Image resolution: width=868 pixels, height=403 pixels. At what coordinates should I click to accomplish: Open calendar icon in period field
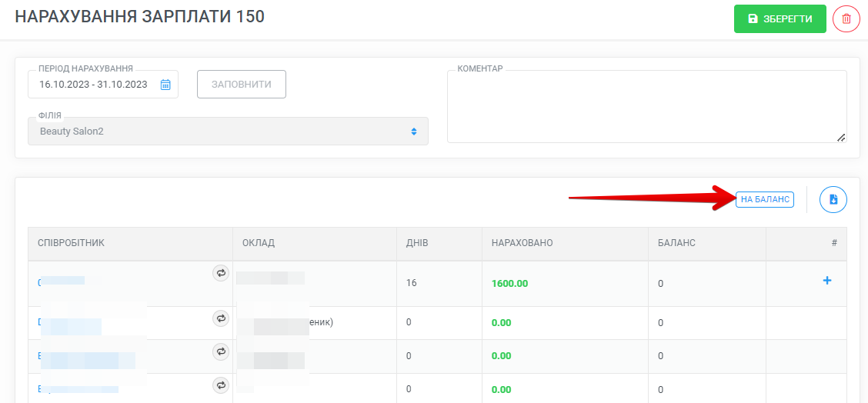pos(165,85)
